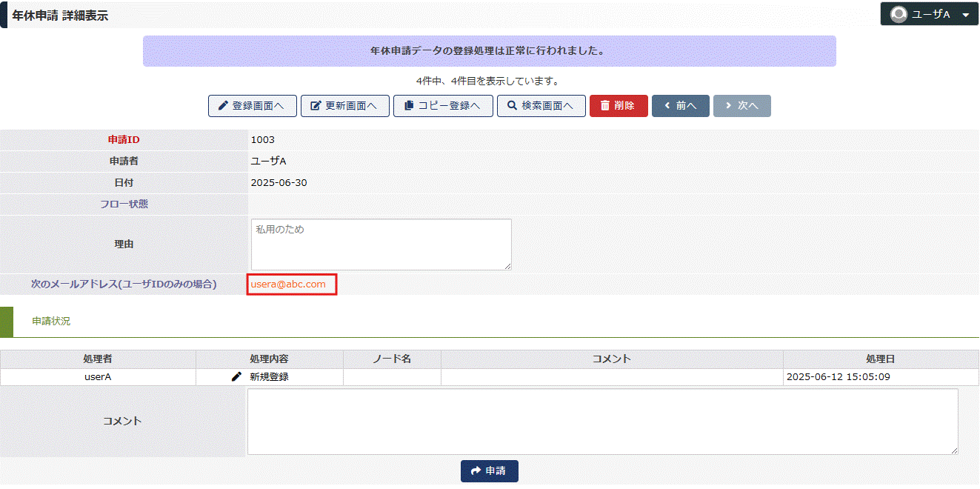
Task: Click the 次のメールアドレス field label
Action: pyautogui.click(x=124, y=285)
